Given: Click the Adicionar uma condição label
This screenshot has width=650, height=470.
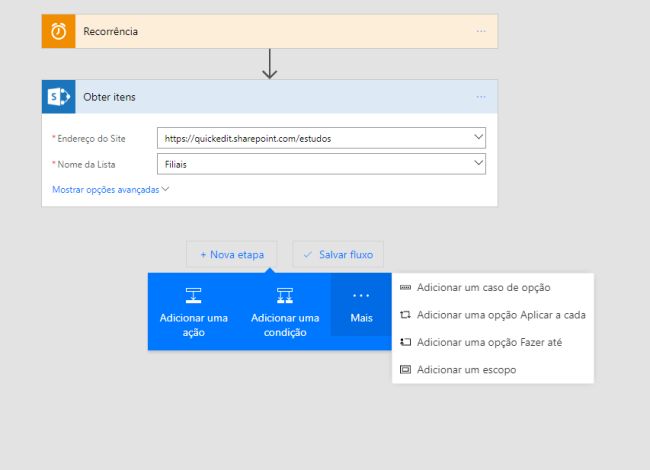Looking at the screenshot, I should (x=285, y=325).
